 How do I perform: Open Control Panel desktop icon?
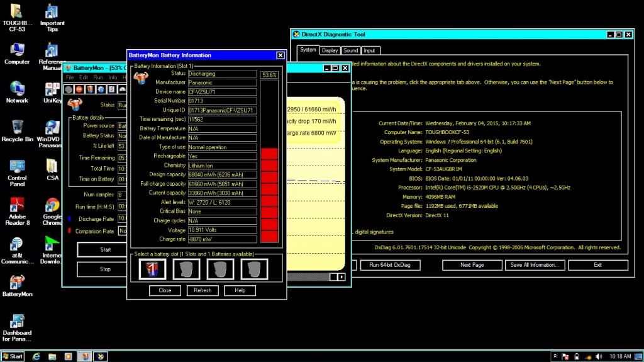tap(17, 173)
